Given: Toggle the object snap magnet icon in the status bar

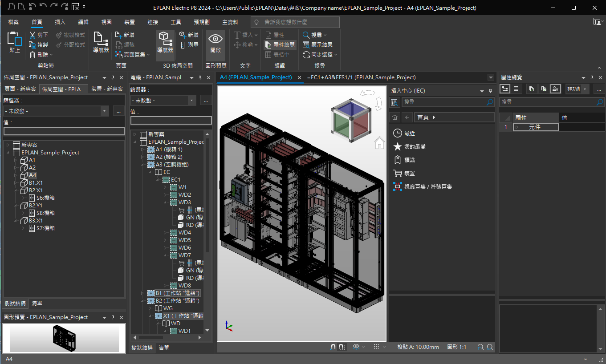Looking at the screenshot, I should (333, 347).
